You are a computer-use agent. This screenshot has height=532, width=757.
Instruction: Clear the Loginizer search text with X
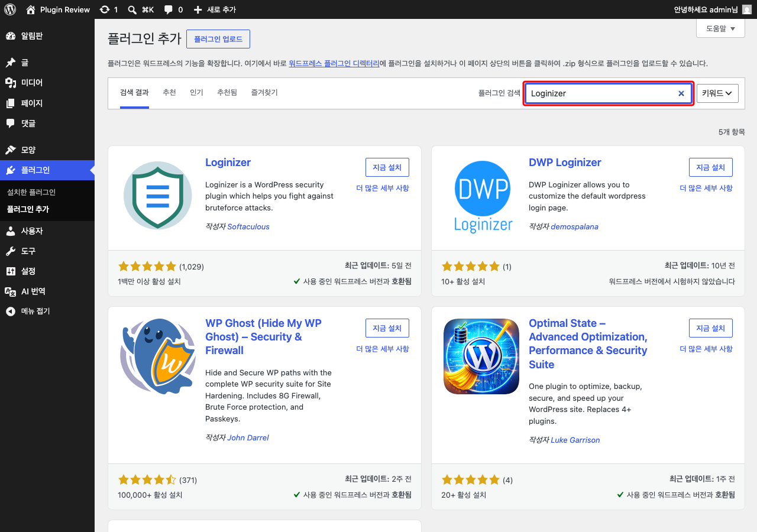[681, 93]
